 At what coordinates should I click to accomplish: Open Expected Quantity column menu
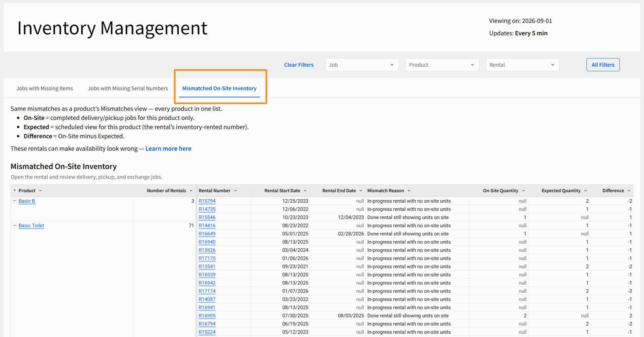[x=585, y=191]
